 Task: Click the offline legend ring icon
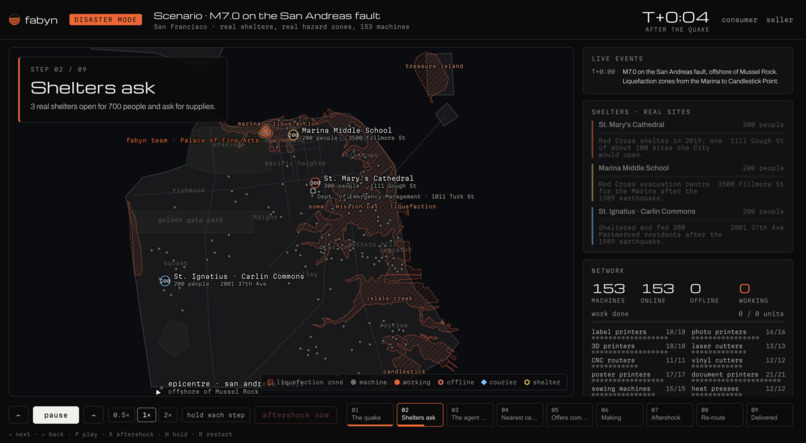[441, 382]
